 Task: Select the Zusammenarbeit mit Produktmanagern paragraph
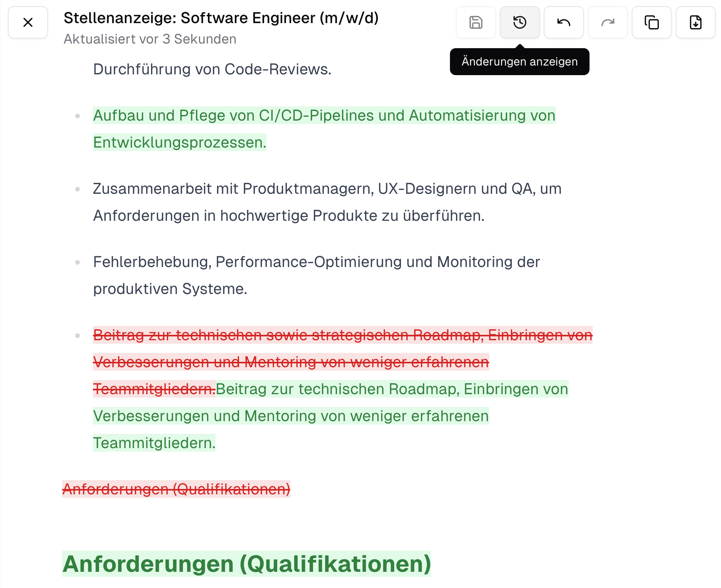tap(327, 188)
